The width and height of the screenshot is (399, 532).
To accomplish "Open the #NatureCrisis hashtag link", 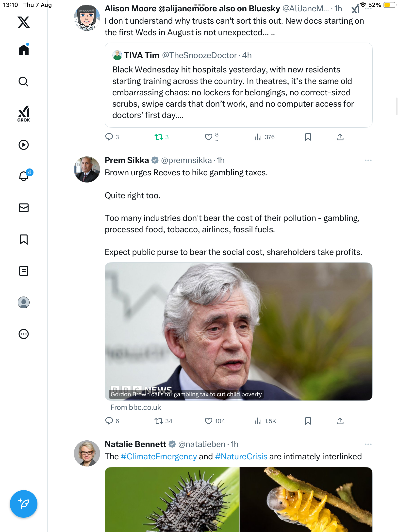I will click(241, 457).
